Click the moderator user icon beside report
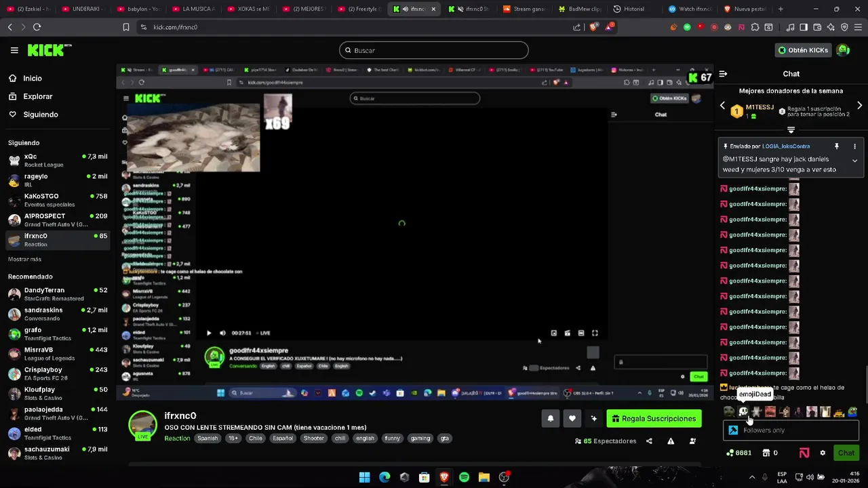868x488 pixels. (x=692, y=441)
